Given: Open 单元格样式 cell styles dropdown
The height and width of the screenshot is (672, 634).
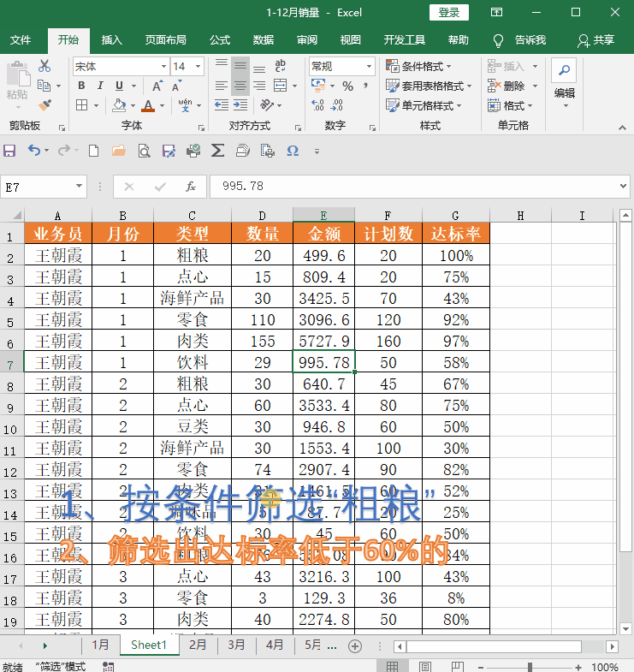Looking at the screenshot, I should pos(424,105).
